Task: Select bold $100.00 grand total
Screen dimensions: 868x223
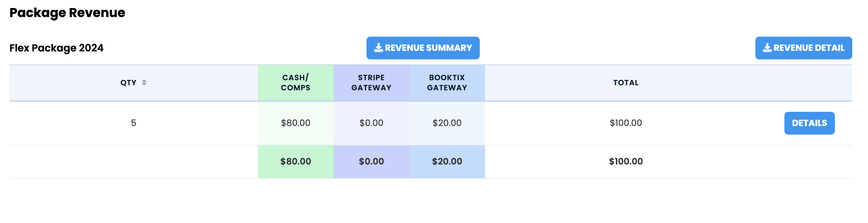Action: (626, 162)
